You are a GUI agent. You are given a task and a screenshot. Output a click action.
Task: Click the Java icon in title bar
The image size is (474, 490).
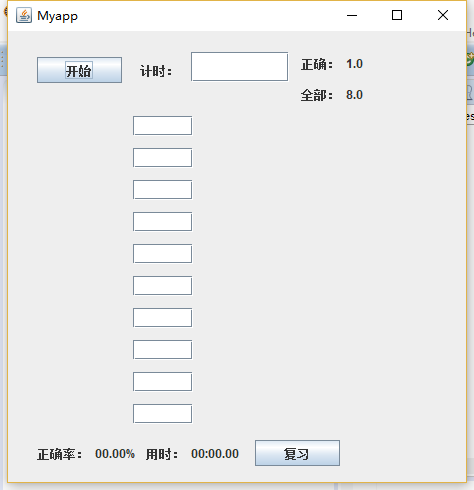(x=24, y=15)
